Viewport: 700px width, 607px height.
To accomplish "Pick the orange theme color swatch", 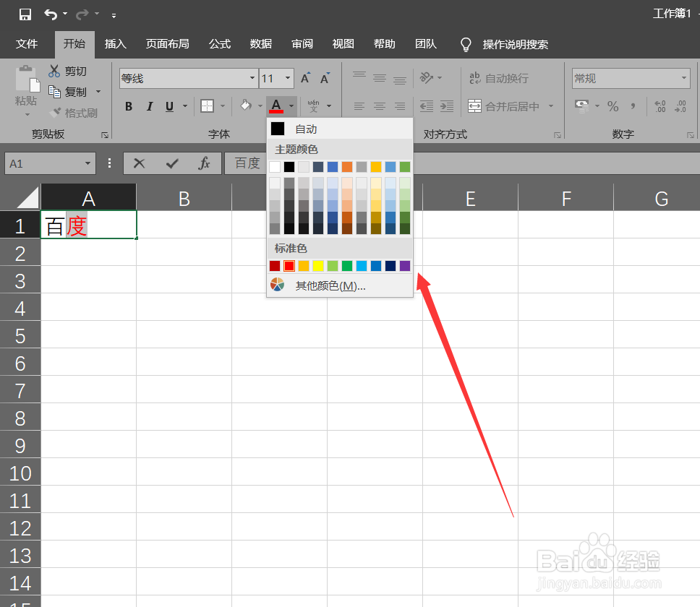I will pyautogui.click(x=347, y=167).
